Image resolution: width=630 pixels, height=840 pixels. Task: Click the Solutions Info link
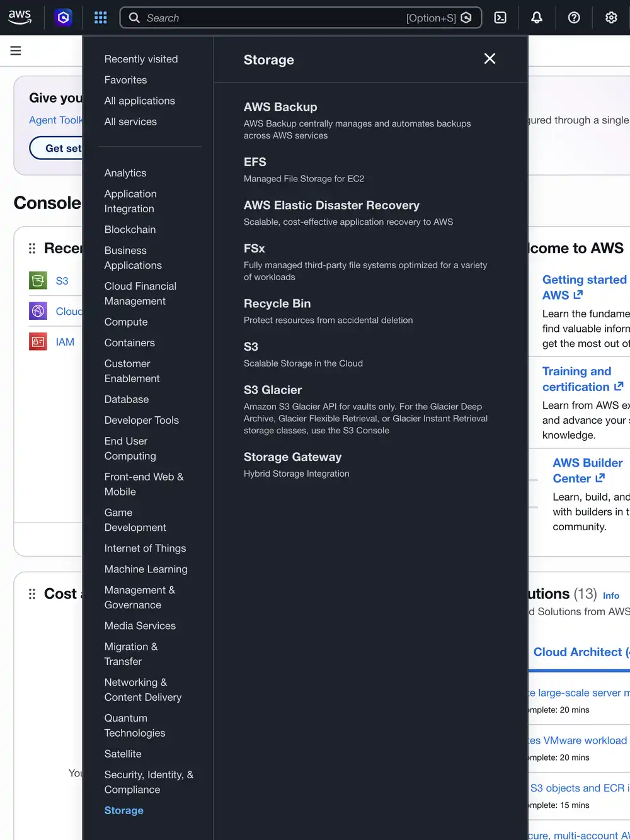point(611,596)
